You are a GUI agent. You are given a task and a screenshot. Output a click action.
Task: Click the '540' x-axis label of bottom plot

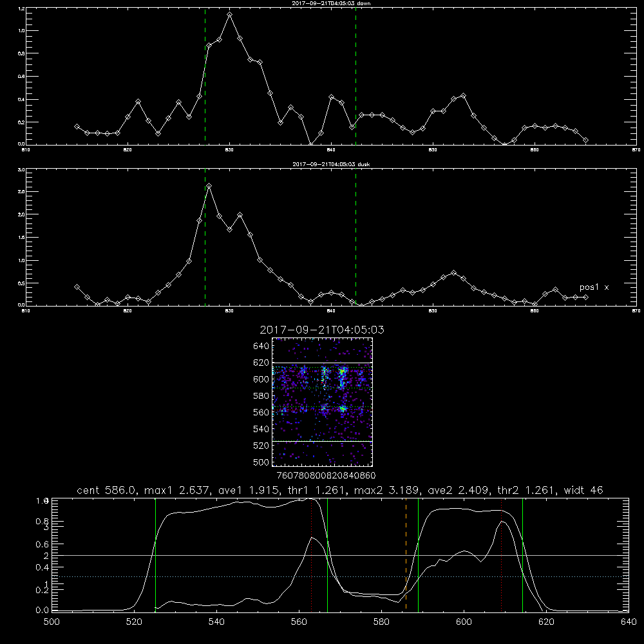(x=216, y=622)
